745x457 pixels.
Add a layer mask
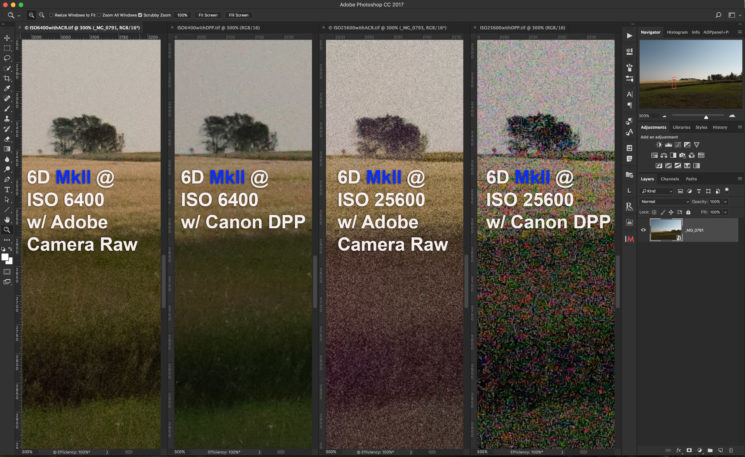coord(689,450)
